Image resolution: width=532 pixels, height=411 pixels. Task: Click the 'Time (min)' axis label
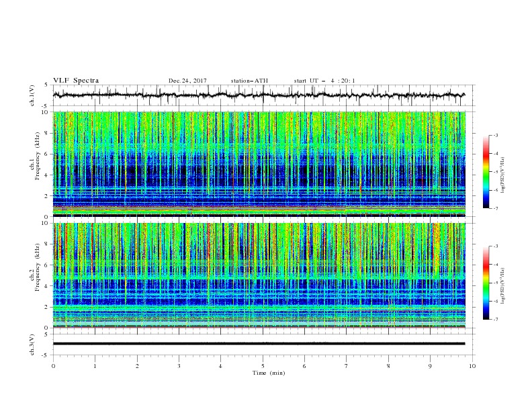[269, 373]
